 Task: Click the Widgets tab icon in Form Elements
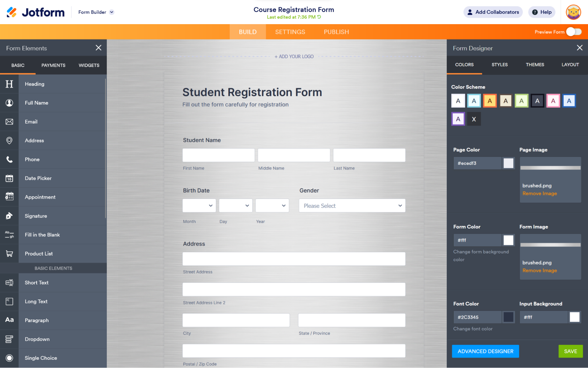(x=89, y=65)
